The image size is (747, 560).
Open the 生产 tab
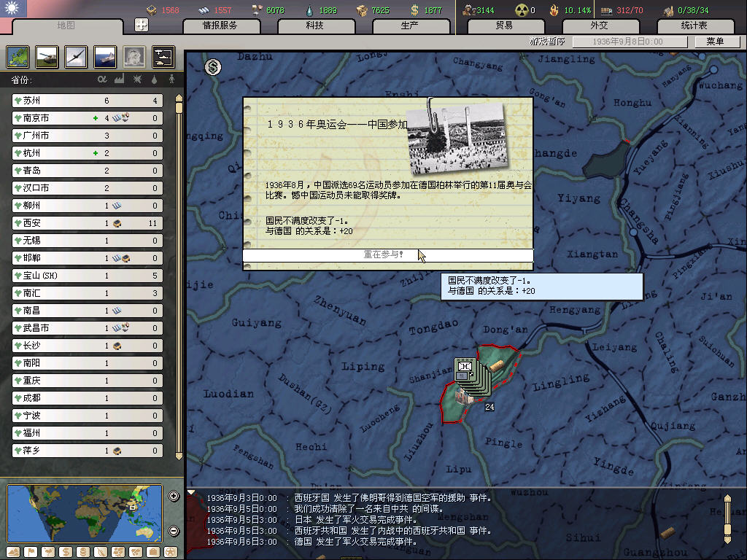tap(410, 26)
